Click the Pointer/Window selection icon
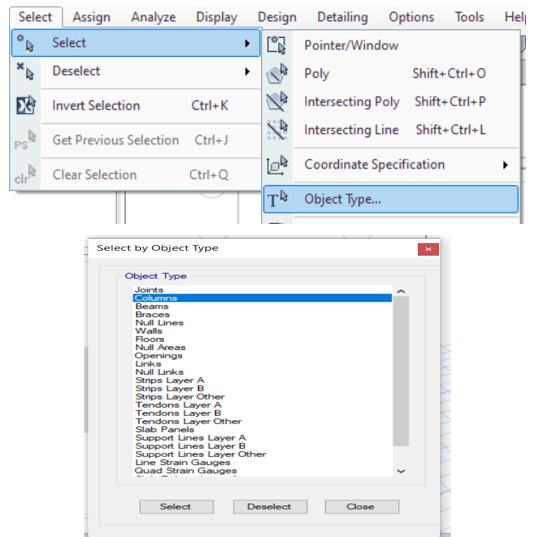Viewport: 544px width, 537px height. (x=276, y=45)
